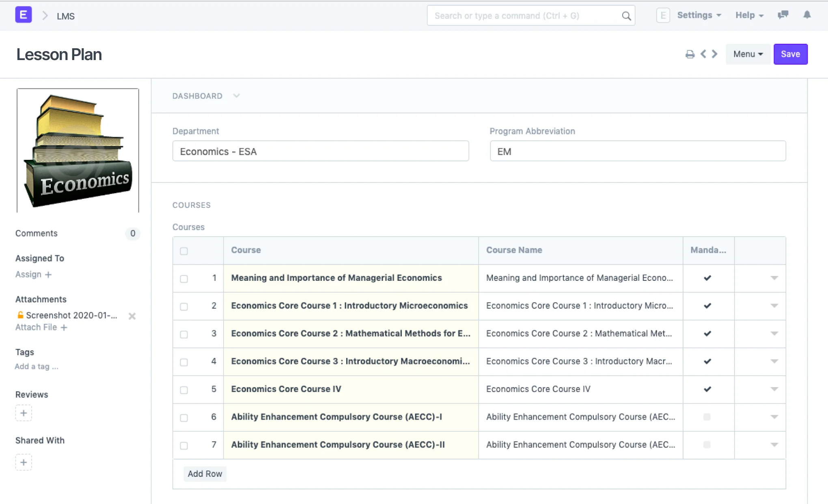This screenshot has width=828, height=504.
Task: Check the select-all courses checkbox
Action: click(184, 251)
